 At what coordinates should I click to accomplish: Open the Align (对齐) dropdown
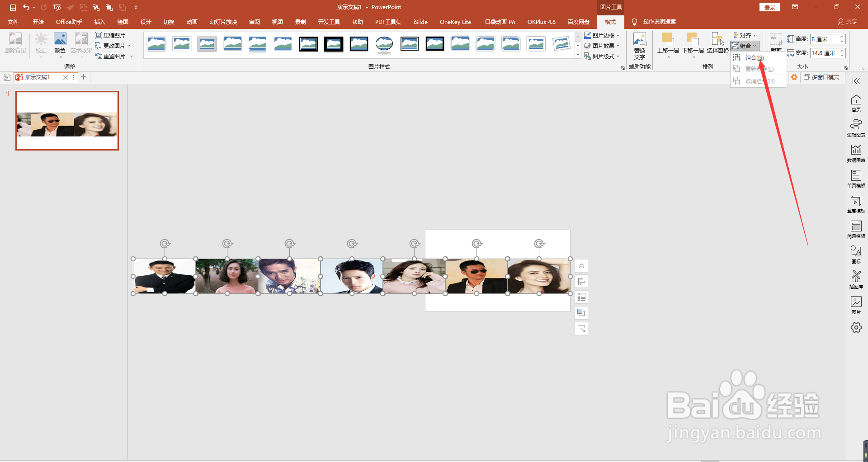tap(744, 35)
